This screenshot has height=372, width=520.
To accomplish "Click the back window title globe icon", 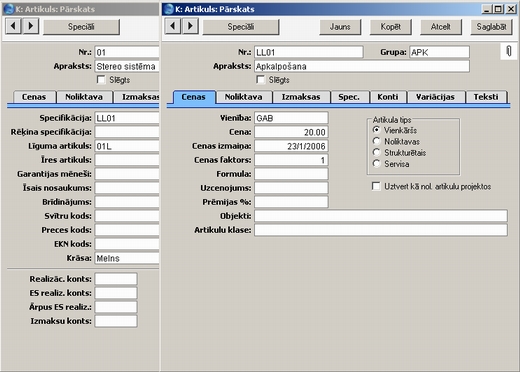I will tap(9, 9).
